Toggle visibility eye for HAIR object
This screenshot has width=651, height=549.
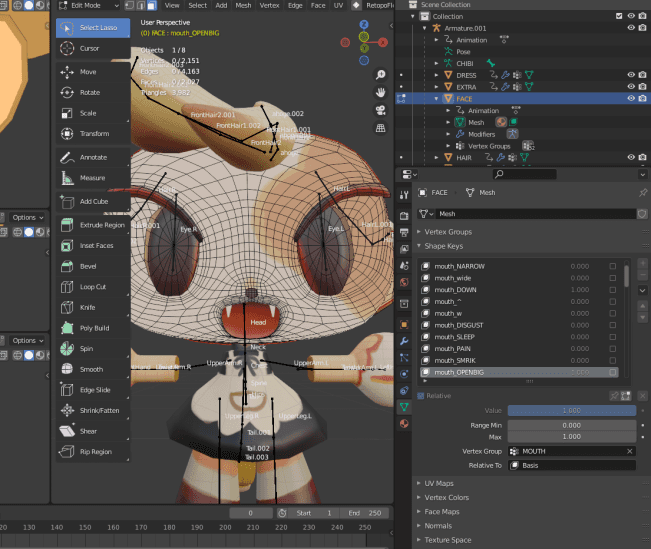click(631, 157)
